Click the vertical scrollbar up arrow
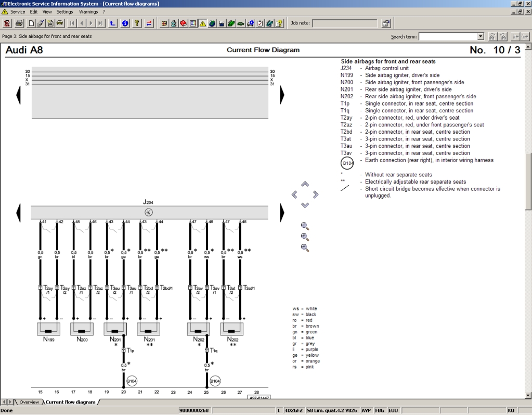 (528, 47)
